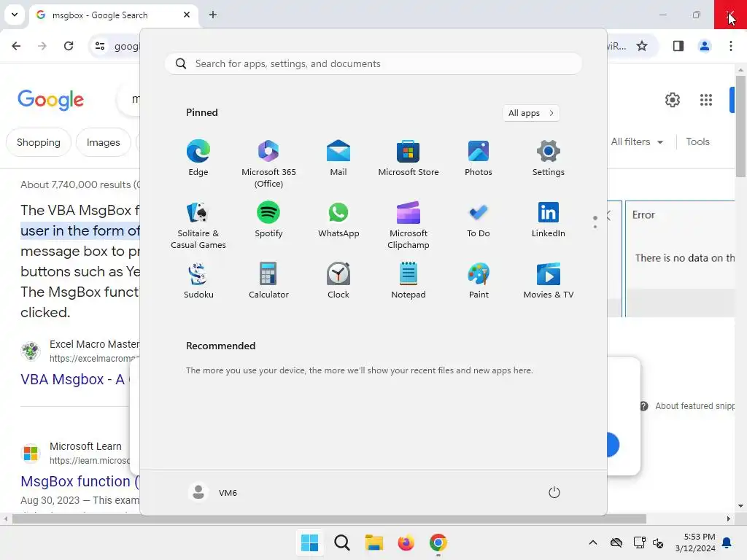
Task: Open a new Chrome tab
Action: [x=213, y=15]
